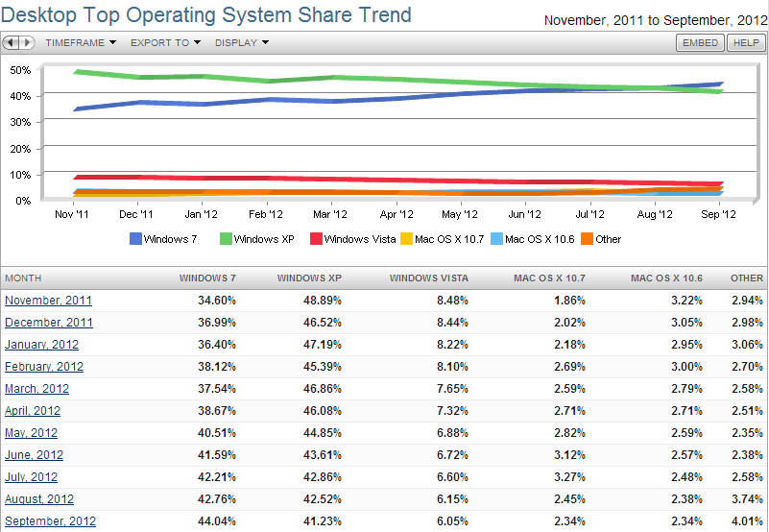Select the 40.51% May Windows 7 value
769x532 pixels.
[x=217, y=433]
